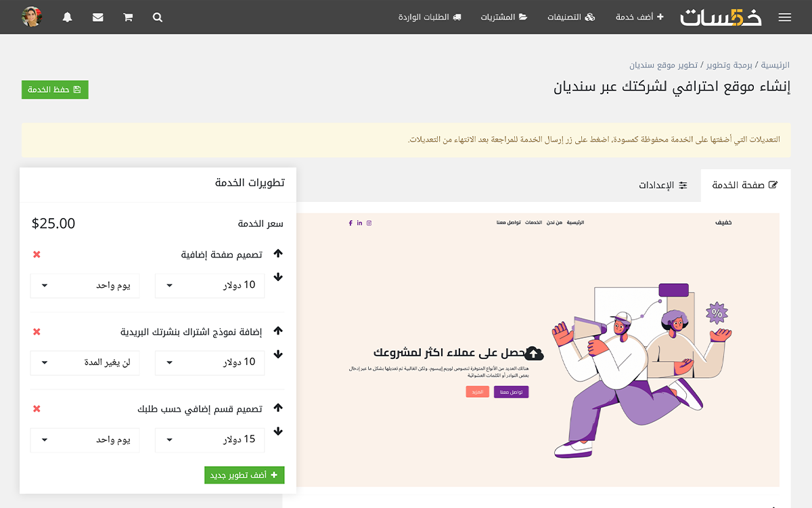Viewport: 812px width, 508px height.
Task: Open the المشتريات menu
Action: click(x=503, y=17)
